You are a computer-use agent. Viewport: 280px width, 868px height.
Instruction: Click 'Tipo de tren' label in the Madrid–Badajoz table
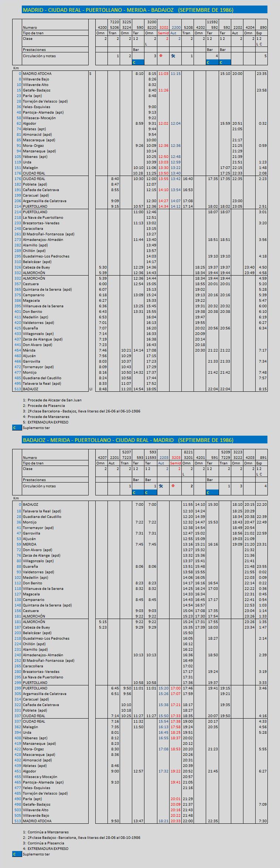pyautogui.click(x=33, y=33)
